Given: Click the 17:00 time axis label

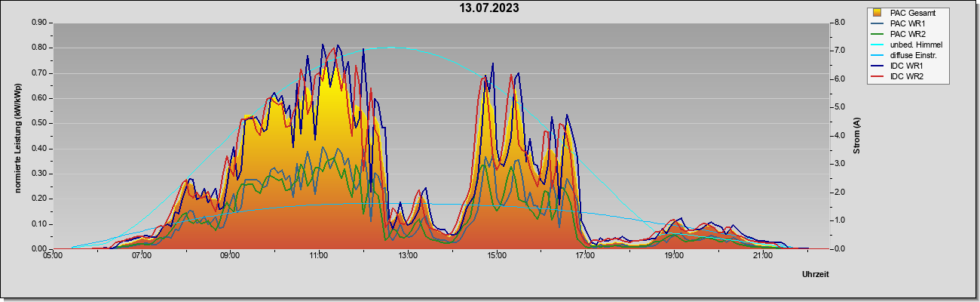Looking at the screenshot, I should (x=585, y=257).
